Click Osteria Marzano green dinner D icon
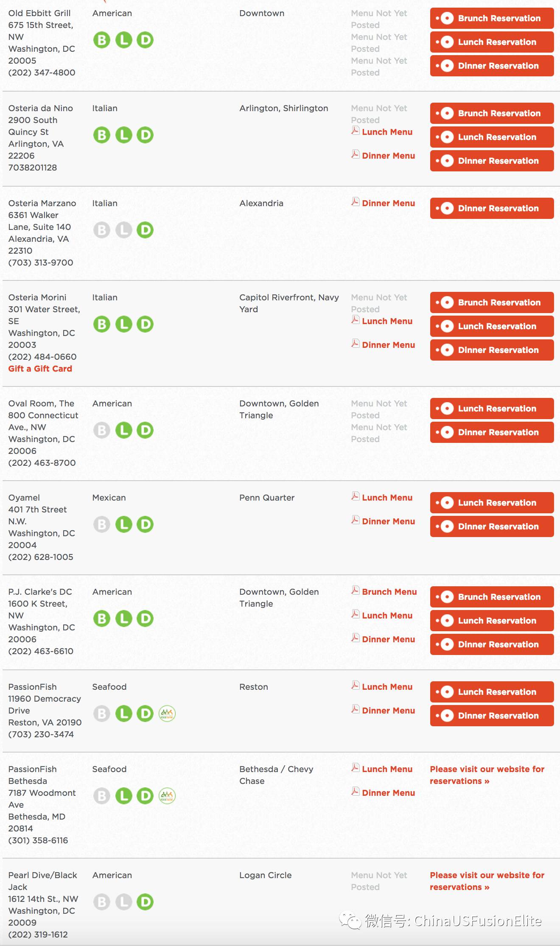The width and height of the screenshot is (560, 946). [x=145, y=230]
